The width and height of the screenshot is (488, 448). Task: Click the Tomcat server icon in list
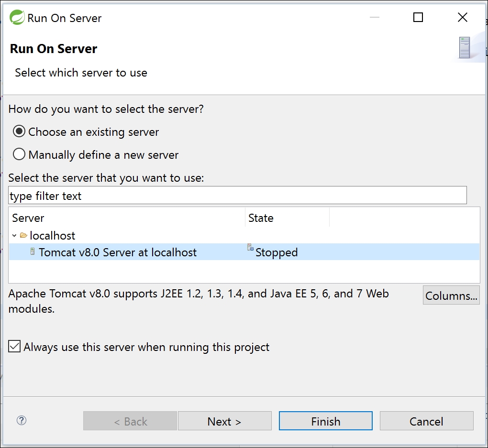pyautogui.click(x=33, y=251)
